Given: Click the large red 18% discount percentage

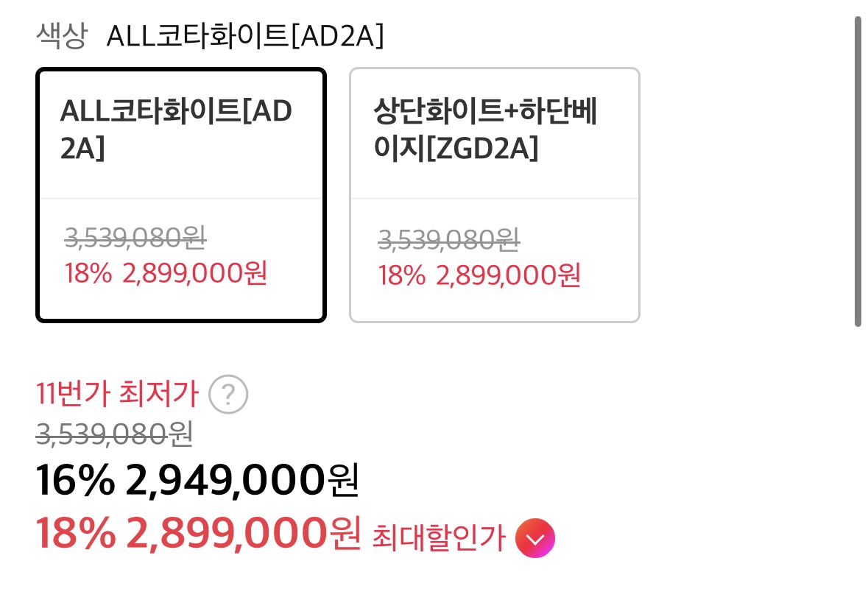Looking at the screenshot, I should [76, 534].
